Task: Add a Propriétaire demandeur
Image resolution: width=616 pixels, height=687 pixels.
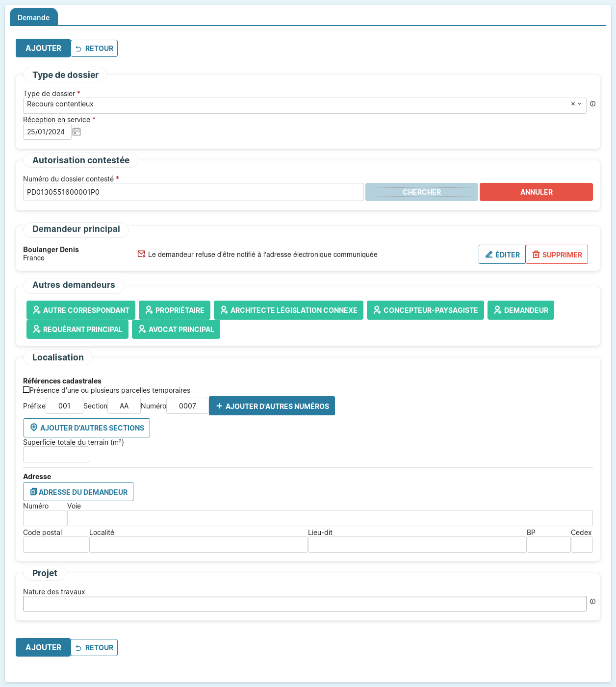Action: [175, 310]
